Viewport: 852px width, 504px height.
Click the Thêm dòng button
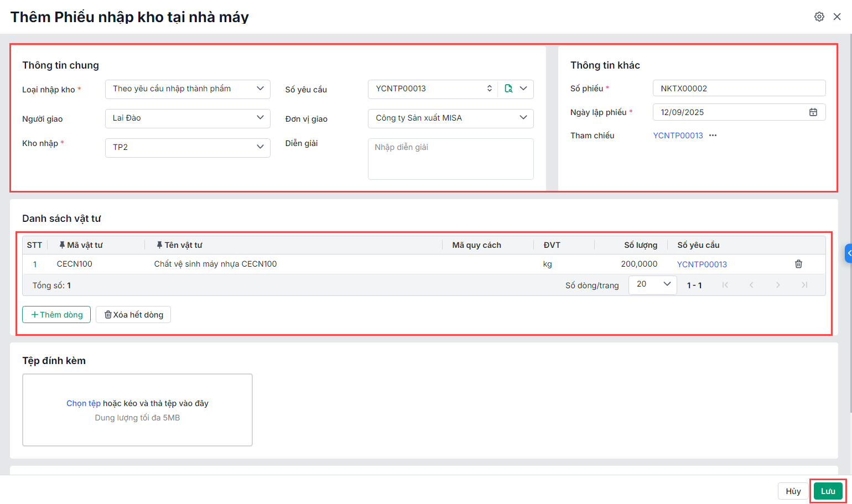pos(56,315)
